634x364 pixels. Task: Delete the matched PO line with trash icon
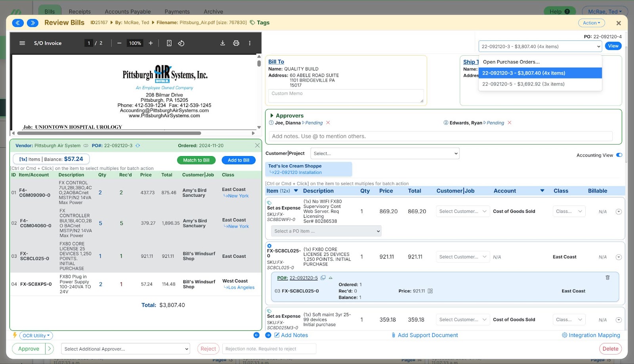point(607,278)
